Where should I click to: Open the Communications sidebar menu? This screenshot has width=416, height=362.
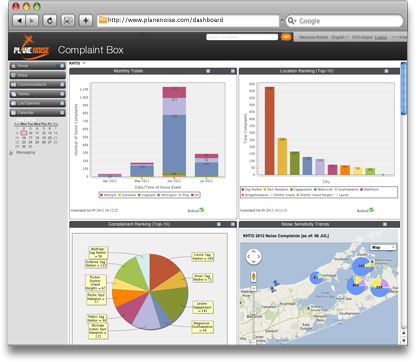coord(37,85)
